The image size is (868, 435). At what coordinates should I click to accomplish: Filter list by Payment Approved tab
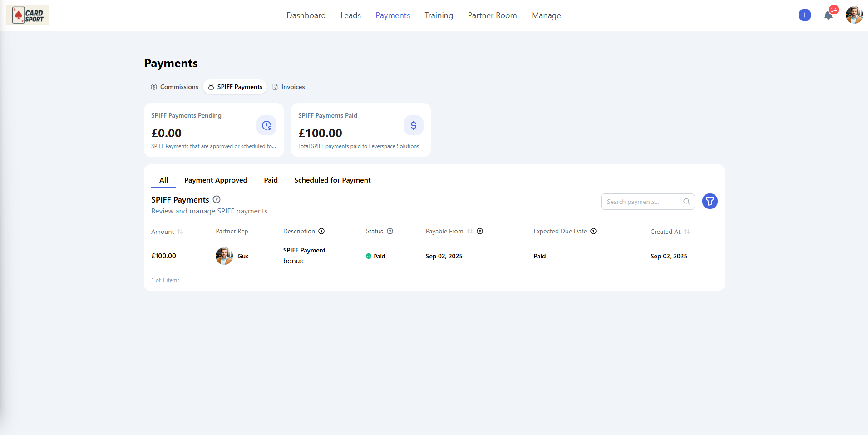click(216, 180)
